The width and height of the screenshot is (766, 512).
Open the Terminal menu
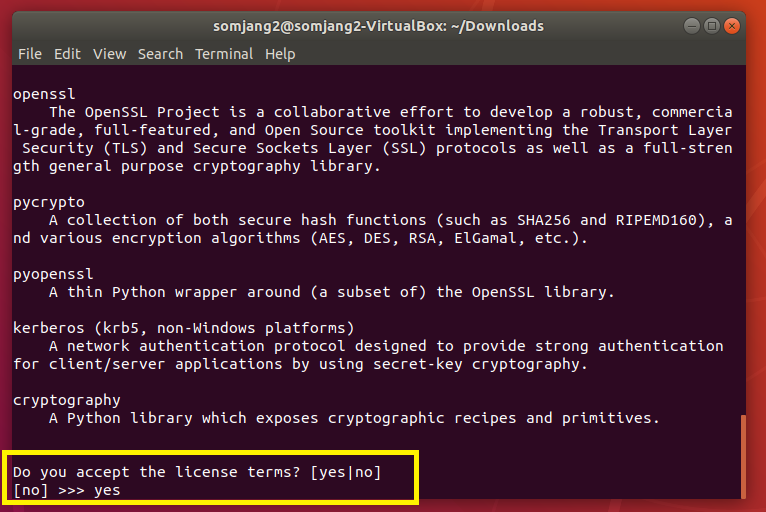click(224, 54)
